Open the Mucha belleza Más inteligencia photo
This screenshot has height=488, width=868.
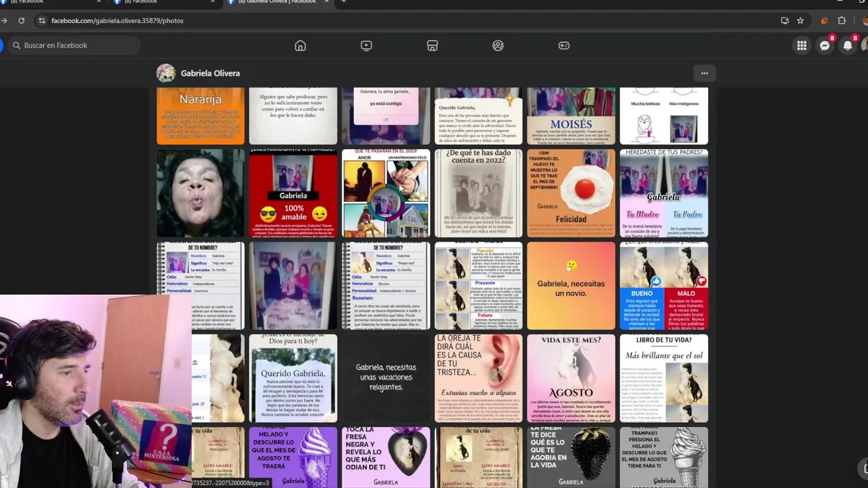click(x=664, y=116)
